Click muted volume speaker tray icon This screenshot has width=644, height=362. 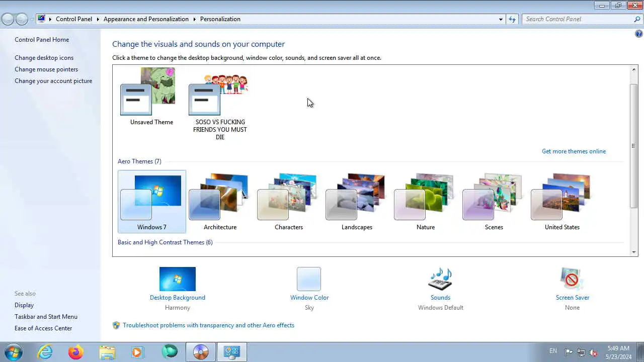point(594,352)
